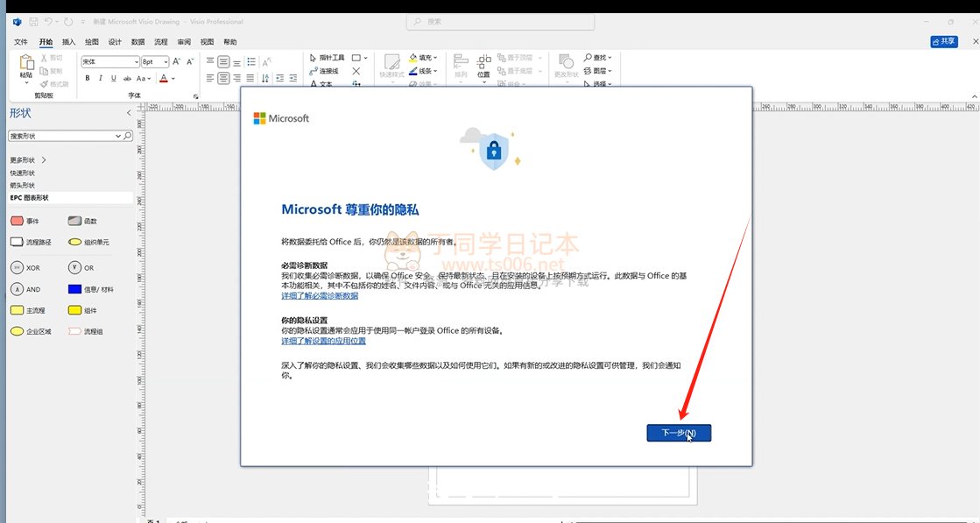Screen dimensions: 980x523
Task: Switch to the 设计 (Design) tab
Action: click(x=115, y=42)
